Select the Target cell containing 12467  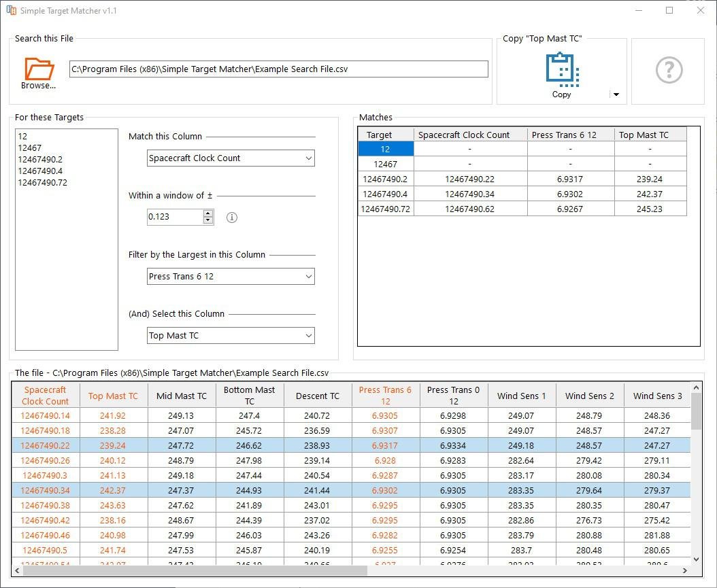[x=385, y=165]
